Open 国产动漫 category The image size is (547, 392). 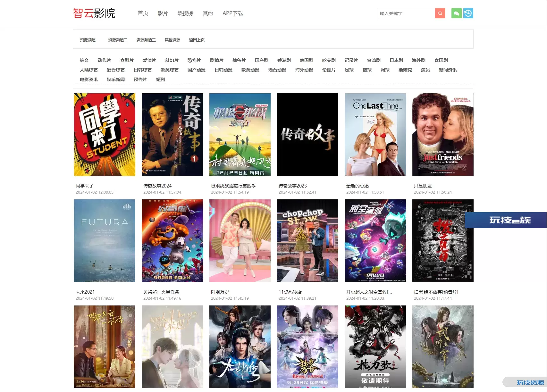click(x=197, y=70)
